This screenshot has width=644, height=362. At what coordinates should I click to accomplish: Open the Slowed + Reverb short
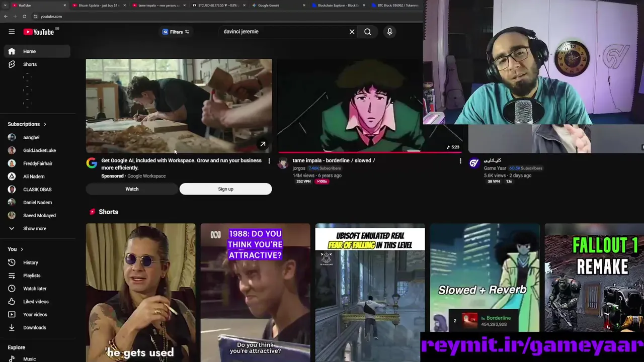(x=485, y=278)
